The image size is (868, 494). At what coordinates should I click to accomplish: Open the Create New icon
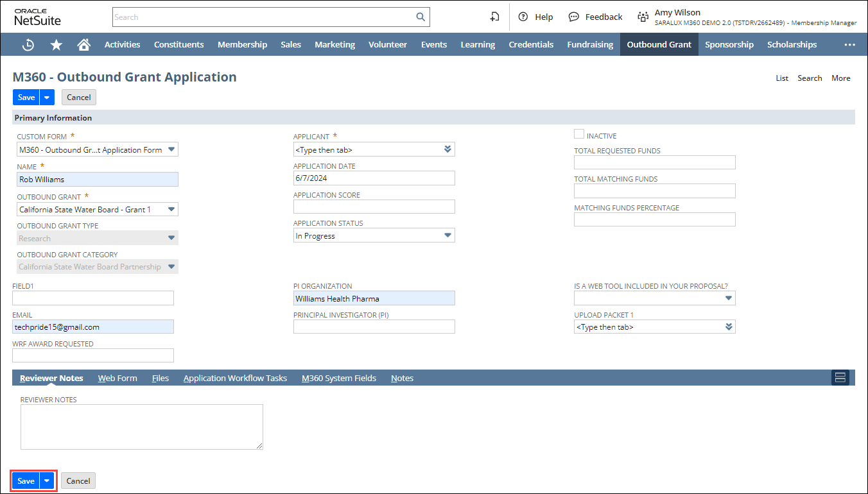tap(494, 17)
